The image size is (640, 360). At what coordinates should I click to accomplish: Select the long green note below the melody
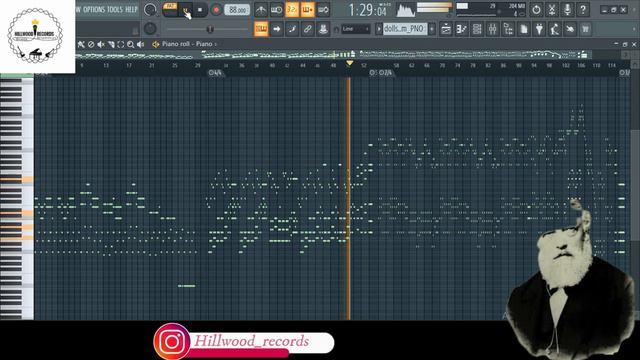click(187, 286)
